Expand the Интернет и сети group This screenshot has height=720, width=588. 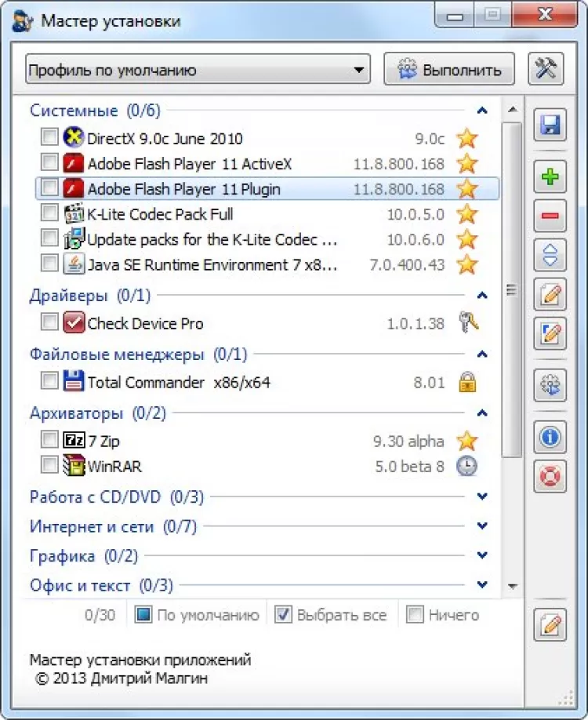point(482,525)
